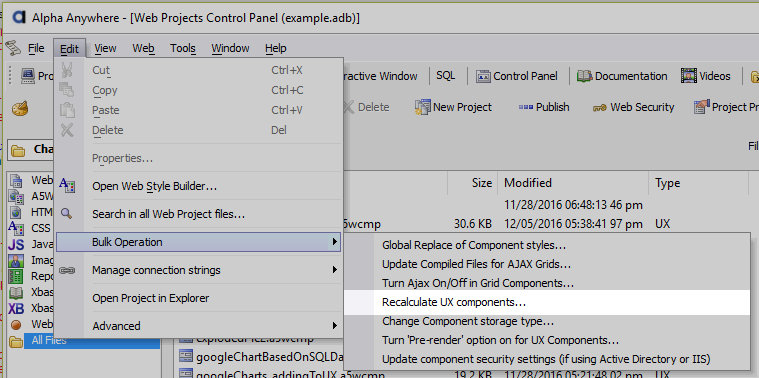The height and width of the screenshot is (378, 759).
Task: Click the Project Properties toolbar icon
Action: pyautogui.click(x=701, y=107)
